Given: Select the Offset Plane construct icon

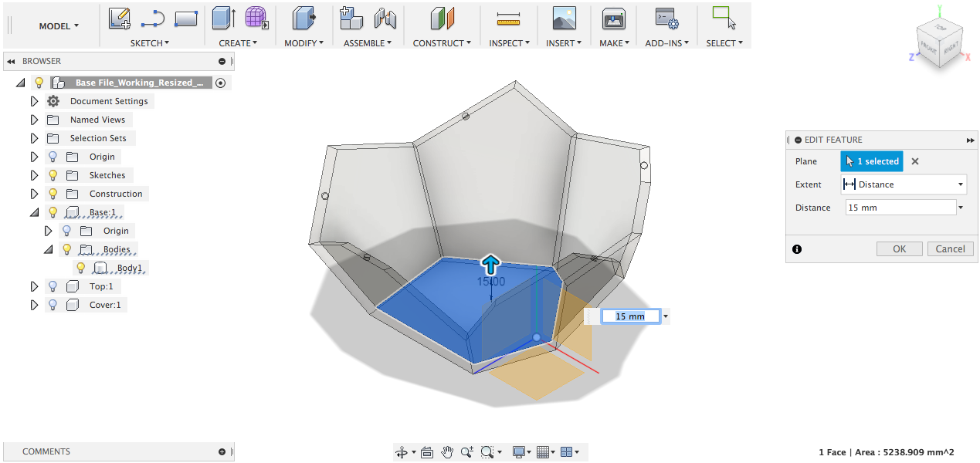Looking at the screenshot, I should pos(443,18).
